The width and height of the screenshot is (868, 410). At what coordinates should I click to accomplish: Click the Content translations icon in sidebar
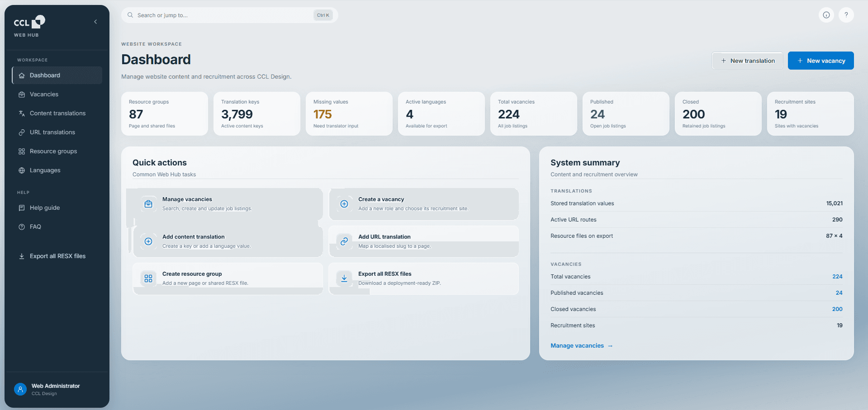pyautogui.click(x=22, y=113)
